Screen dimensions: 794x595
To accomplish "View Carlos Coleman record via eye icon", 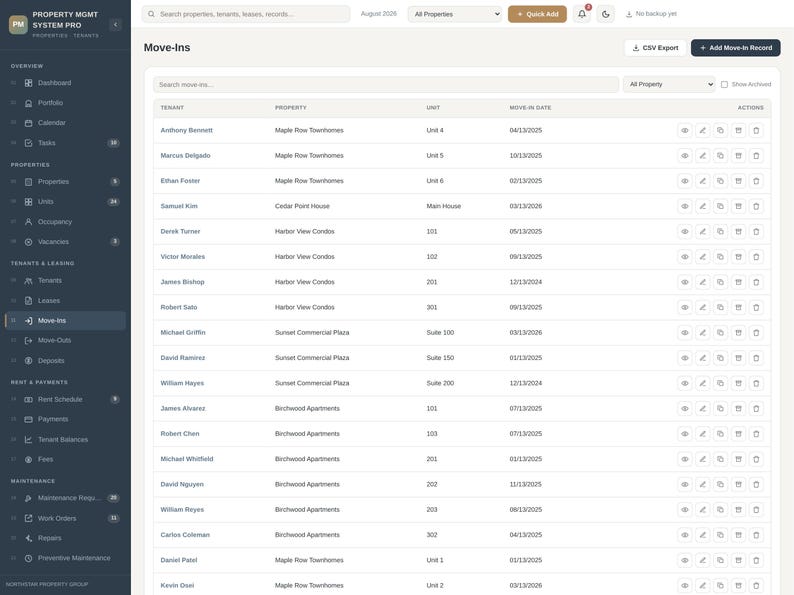I will click(x=685, y=535).
